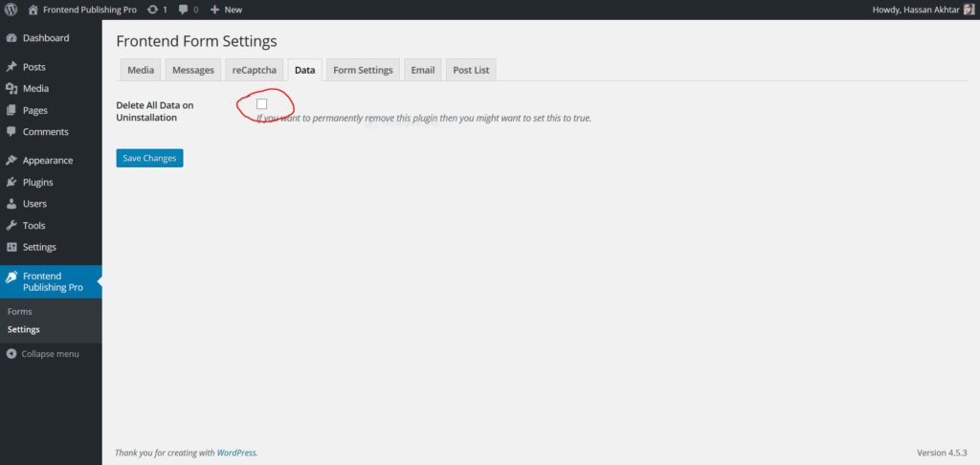The image size is (980, 465).
Task: Click the Delete All Data on Uninstallation label
Action: pos(155,111)
